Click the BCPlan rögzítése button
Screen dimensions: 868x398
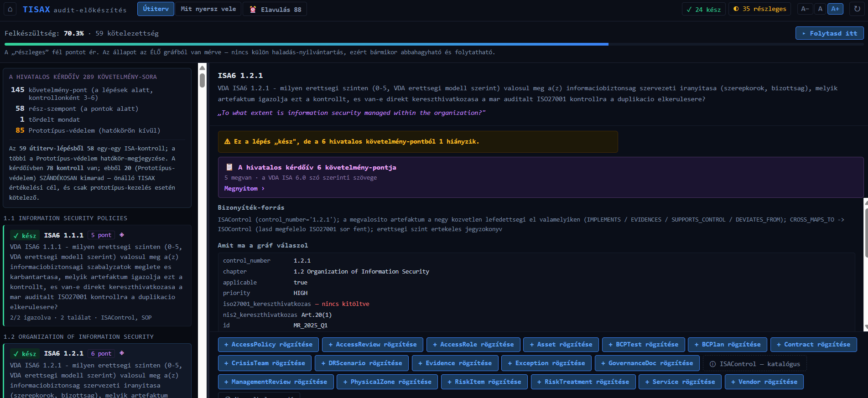click(x=728, y=345)
